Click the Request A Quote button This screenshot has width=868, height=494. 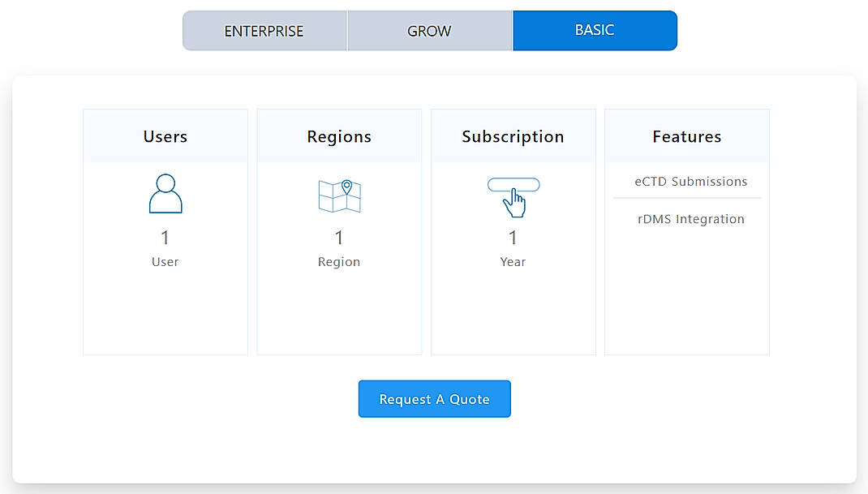point(434,398)
